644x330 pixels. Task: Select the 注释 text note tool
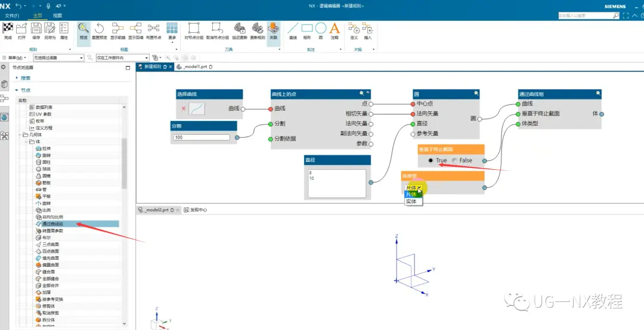click(x=335, y=29)
